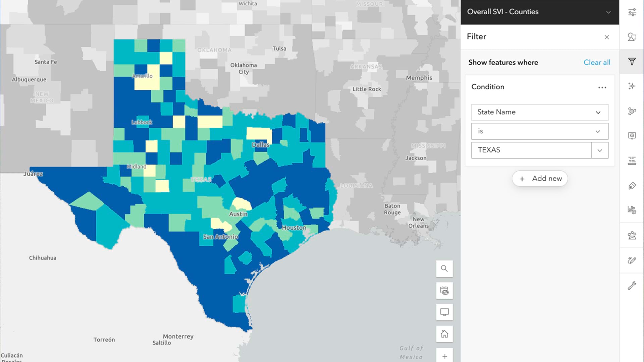Screen dimensions: 644x362
Task: Click the Clear all link
Action: click(x=597, y=62)
